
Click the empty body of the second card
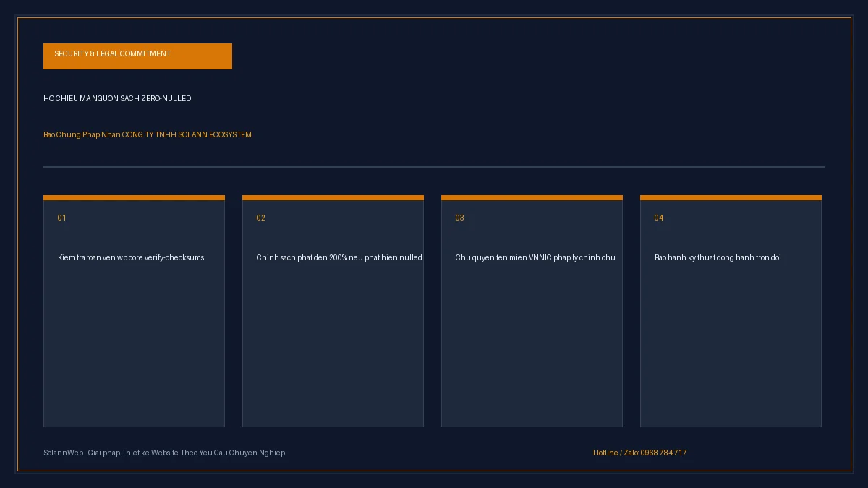333,343
